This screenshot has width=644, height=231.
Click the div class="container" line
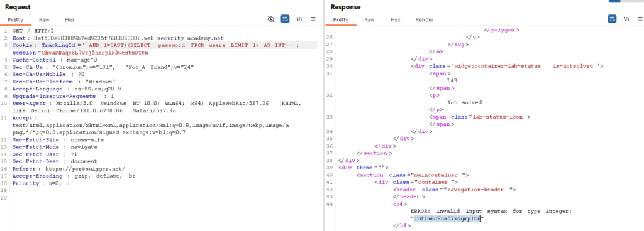tap(416, 182)
